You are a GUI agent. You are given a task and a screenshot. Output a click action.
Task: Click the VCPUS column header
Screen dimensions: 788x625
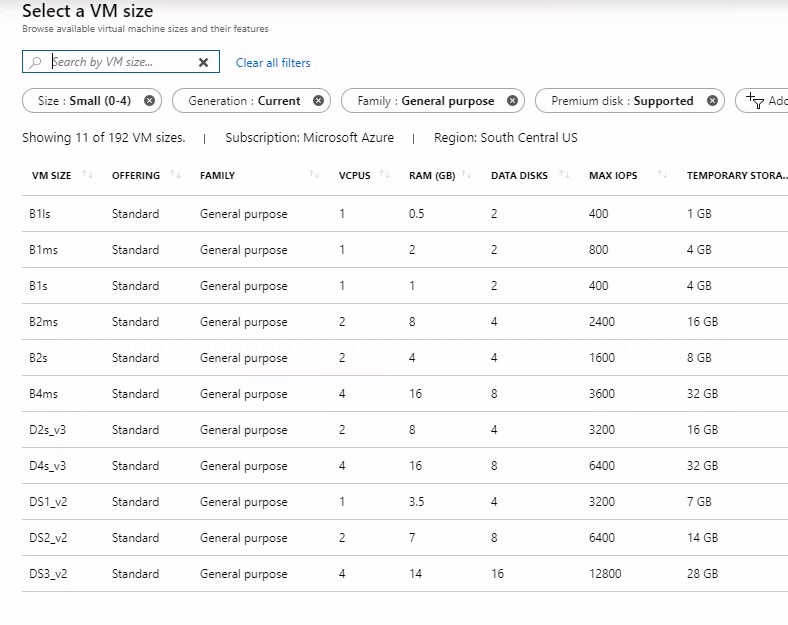tap(354, 175)
